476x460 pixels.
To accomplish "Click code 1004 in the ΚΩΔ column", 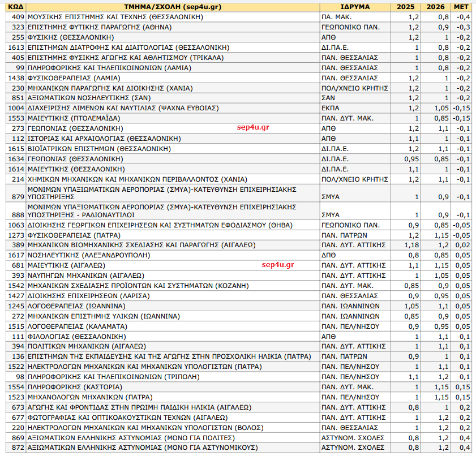I will [17, 108].
